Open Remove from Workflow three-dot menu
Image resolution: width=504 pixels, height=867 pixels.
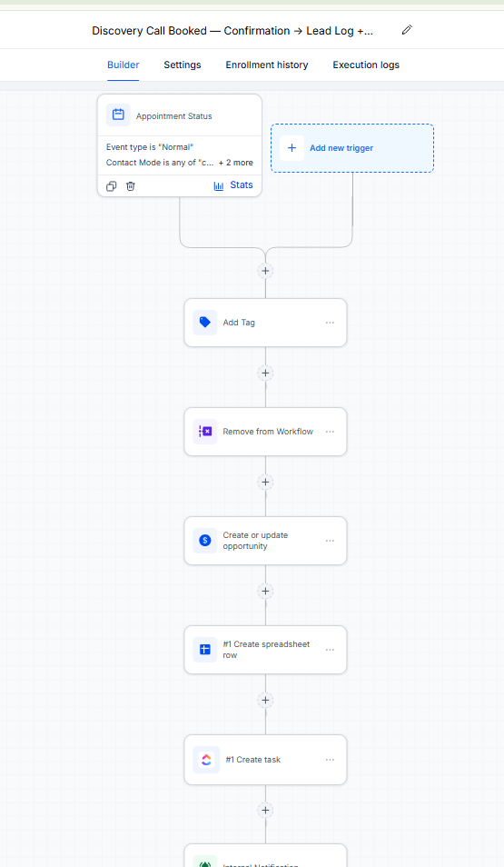[330, 432]
